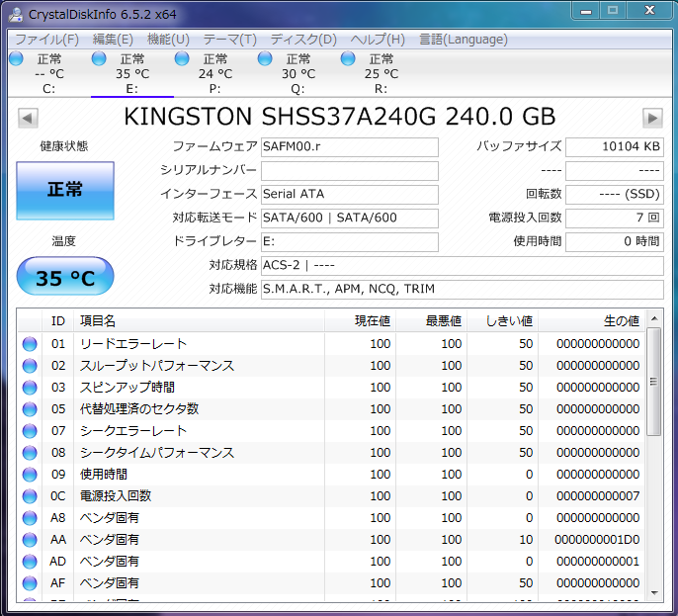Select the スピンアップ時間 row text
This screenshot has height=616, width=678.
click(x=127, y=388)
